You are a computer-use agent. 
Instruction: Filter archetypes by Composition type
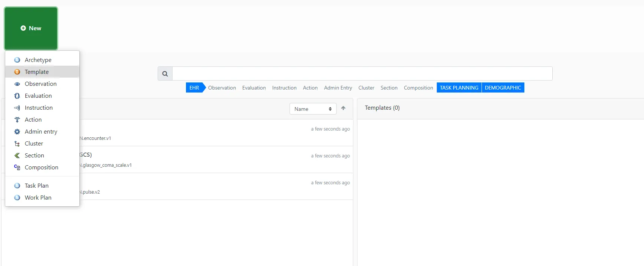[x=418, y=88]
